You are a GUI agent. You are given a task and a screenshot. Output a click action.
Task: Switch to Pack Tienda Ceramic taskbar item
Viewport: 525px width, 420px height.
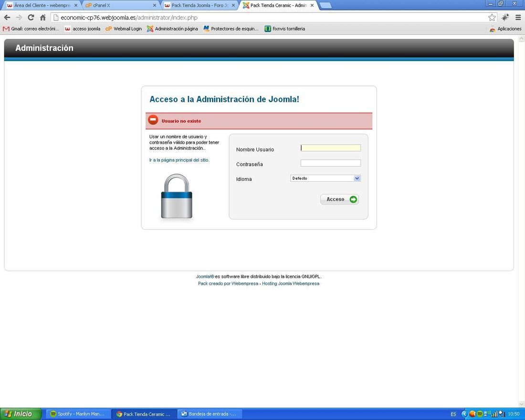[143, 414]
